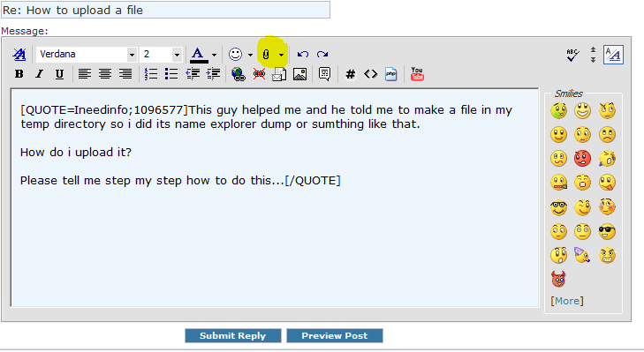Insert an ordered numbered list
The image size is (644, 352).
tap(151, 74)
